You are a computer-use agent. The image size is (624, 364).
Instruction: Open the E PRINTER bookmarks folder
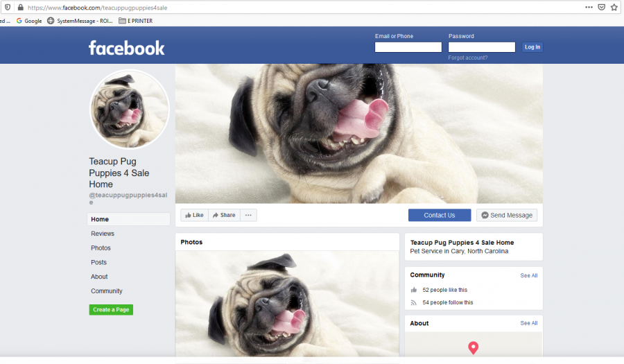point(136,21)
